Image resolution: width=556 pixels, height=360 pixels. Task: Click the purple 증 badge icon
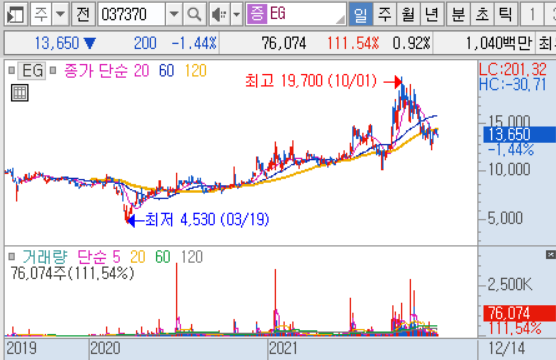click(x=256, y=14)
